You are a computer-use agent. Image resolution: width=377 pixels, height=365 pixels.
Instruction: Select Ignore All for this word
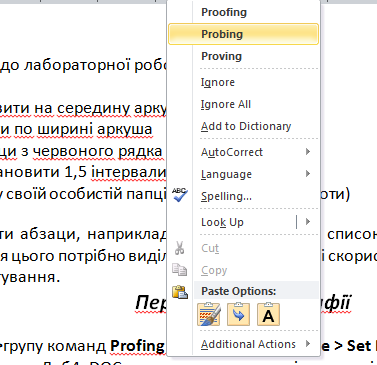click(x=226, y=104)
